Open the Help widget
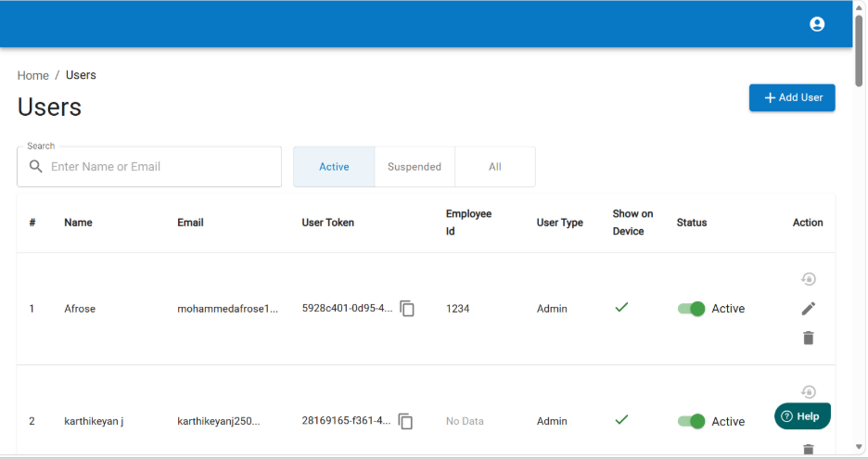This screenshot has width=868, height=459. 802,416
